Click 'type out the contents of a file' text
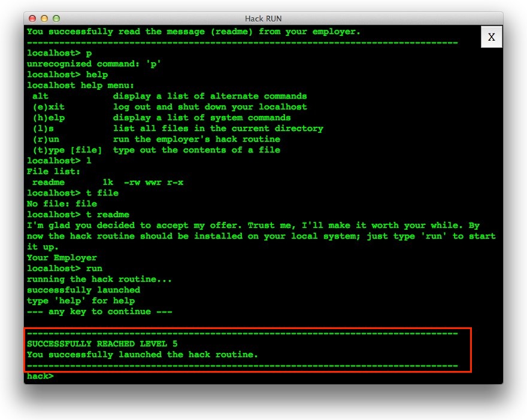 pyautogui.click(x=196, y=150)
